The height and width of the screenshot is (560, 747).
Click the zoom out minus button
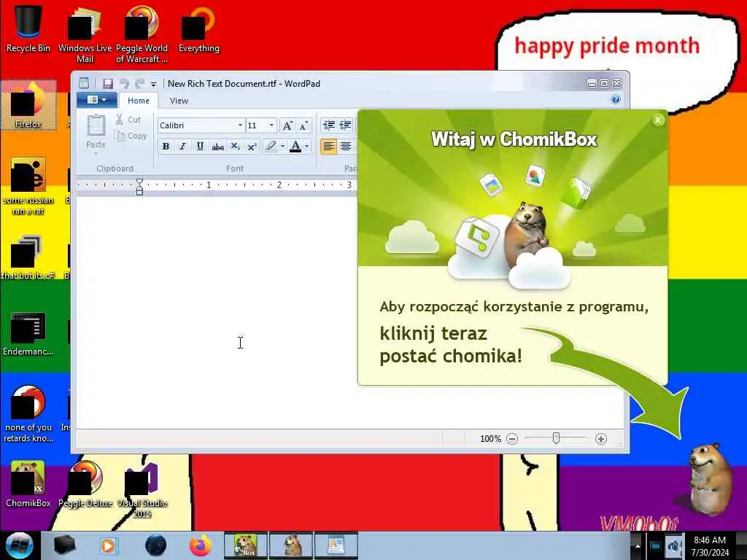[511, 438]
